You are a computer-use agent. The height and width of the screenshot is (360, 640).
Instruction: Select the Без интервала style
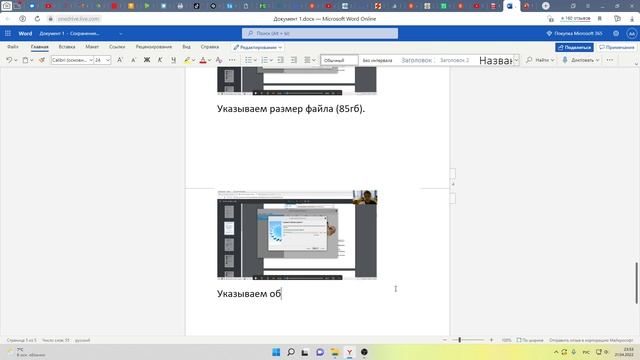pyautogui.click(x=378, y=60)
